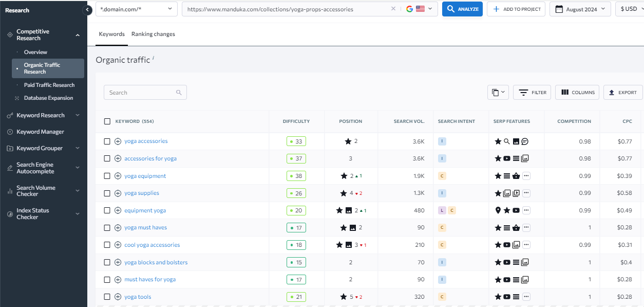Click the Organic traffic info icon
The width and height of the screenshot is (644, 307).
(x=153, y=58)
